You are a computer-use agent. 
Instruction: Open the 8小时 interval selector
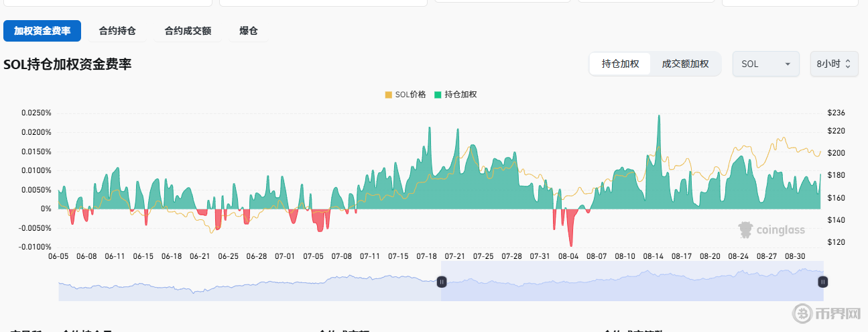[833, 64]
